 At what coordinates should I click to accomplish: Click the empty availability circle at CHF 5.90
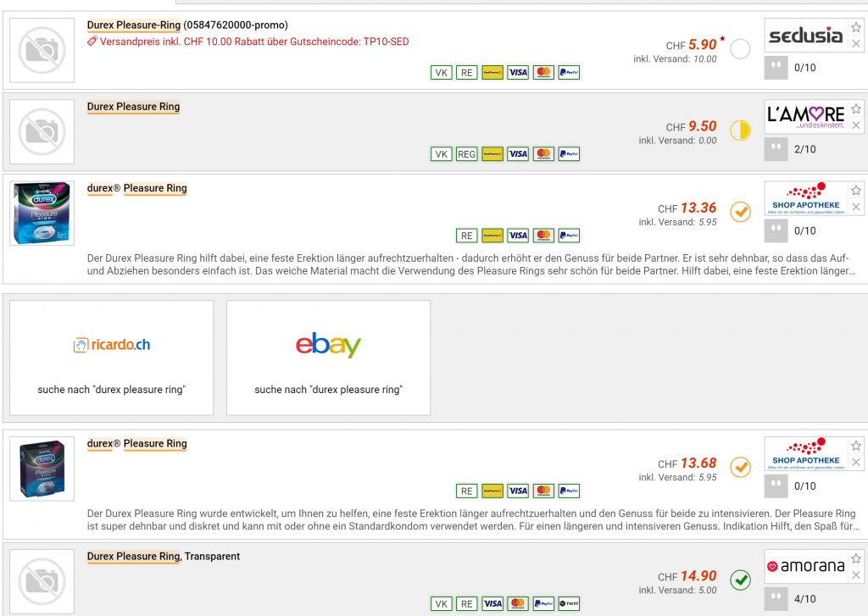click(740, 49)
